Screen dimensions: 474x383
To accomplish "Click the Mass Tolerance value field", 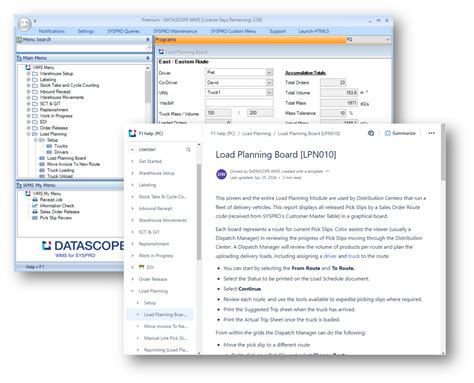I will coord(333,113).
